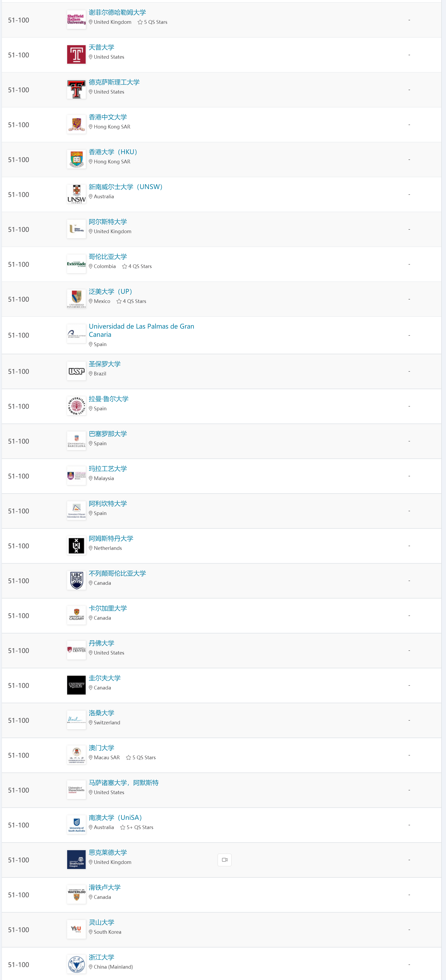The height and width of the screenshot is (980, 446).
Task: Click the University of Waterloo logo
Action: coord(76,895)
